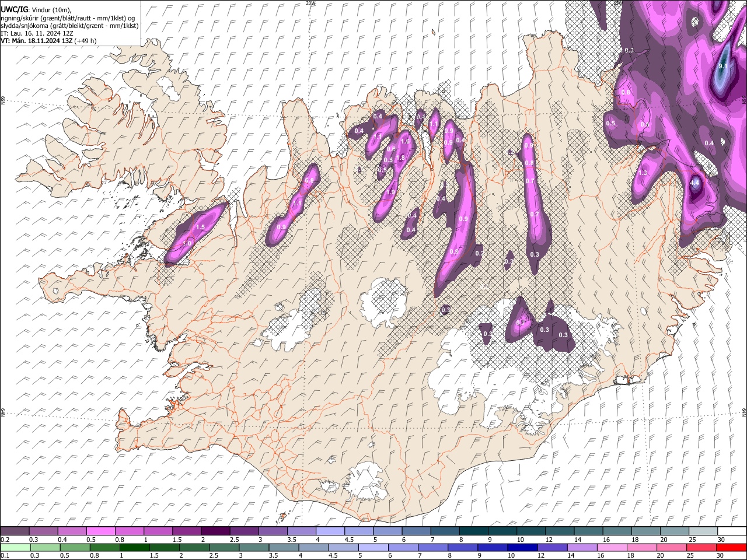Pick the white 30 swatch in the upper legend
The width and height of the screenshot is (747, 560).
[732, 531]
